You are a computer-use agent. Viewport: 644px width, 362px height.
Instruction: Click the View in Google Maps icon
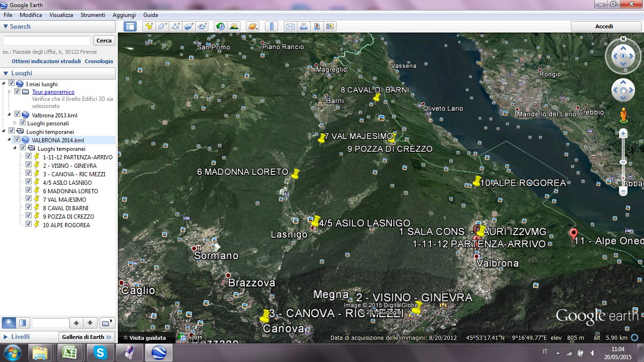[x=317, y=26]
